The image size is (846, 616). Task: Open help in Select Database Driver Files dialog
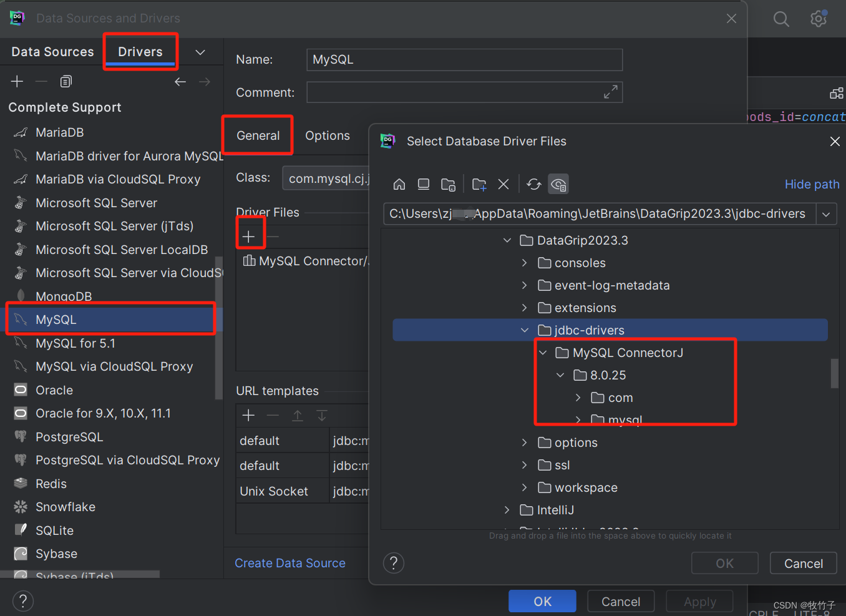tap(394, 563)
